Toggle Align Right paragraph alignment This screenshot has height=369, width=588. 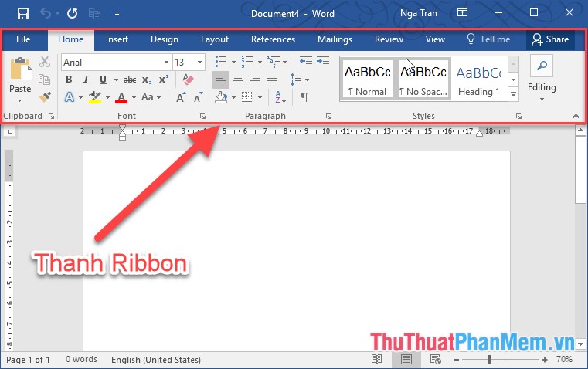[x=255, y=80]
